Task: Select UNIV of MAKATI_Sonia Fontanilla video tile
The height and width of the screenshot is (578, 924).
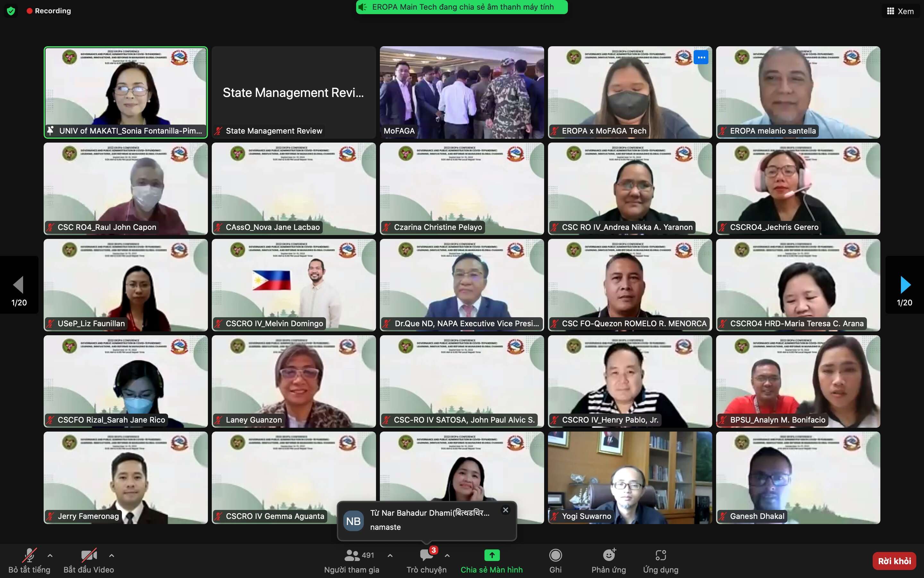Action: pos(126,92)
